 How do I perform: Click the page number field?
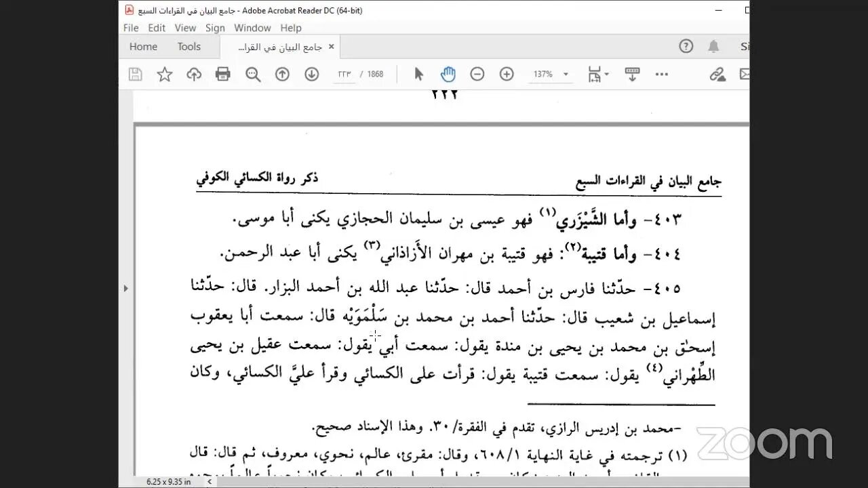[x=344, y=75]
